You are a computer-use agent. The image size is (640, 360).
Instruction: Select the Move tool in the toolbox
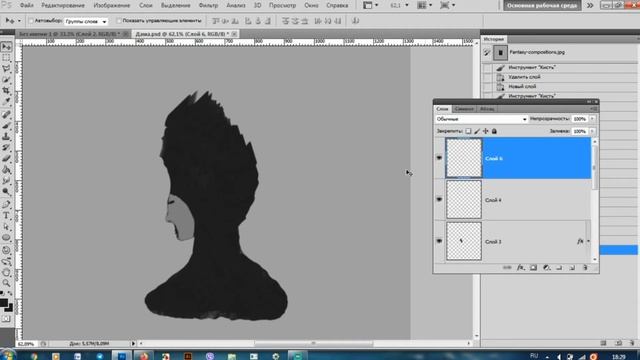(6, 47)
